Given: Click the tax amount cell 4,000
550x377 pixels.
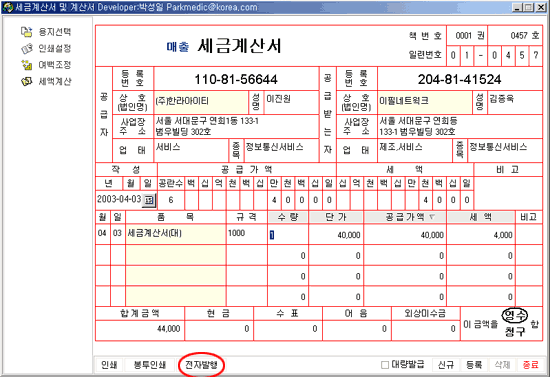Looking at the screenshot, I should pyautogui.click(x=481, y=235).
